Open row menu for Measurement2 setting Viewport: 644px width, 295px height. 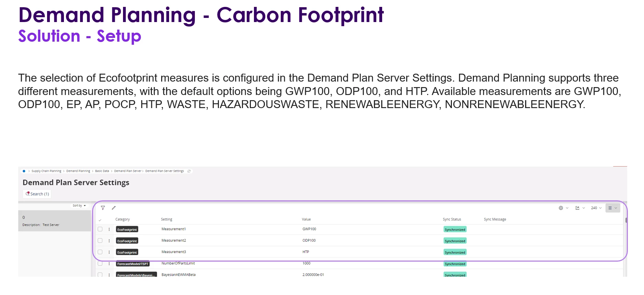tap(109, 241)
